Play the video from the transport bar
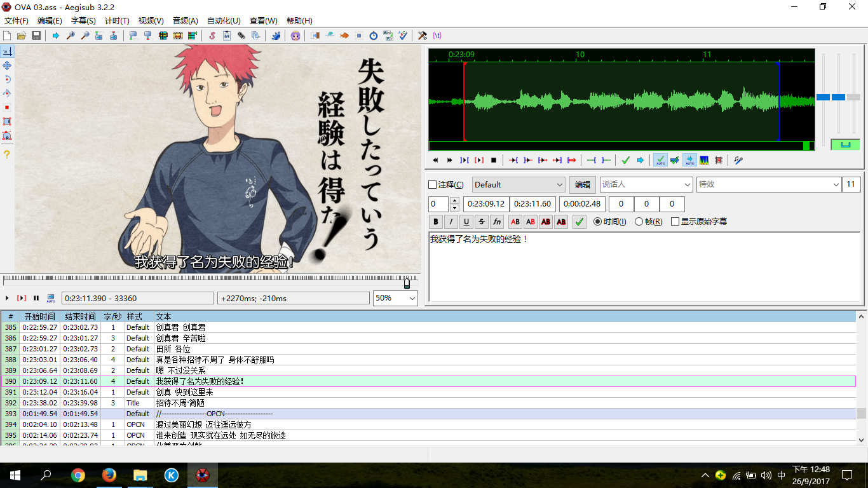Viewport: 868px width, 488px height. pyautogui.click(x=7, y=298)
